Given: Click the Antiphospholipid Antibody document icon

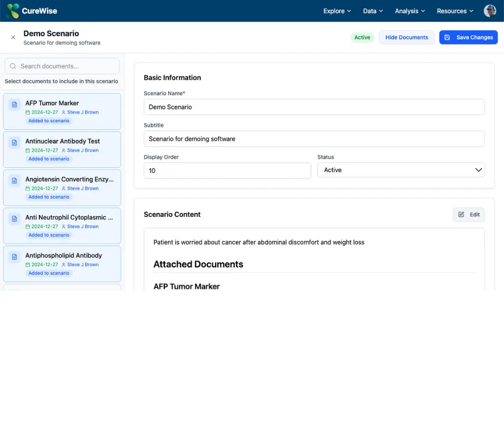Looking at the screenshot, I should pos(14,257).
